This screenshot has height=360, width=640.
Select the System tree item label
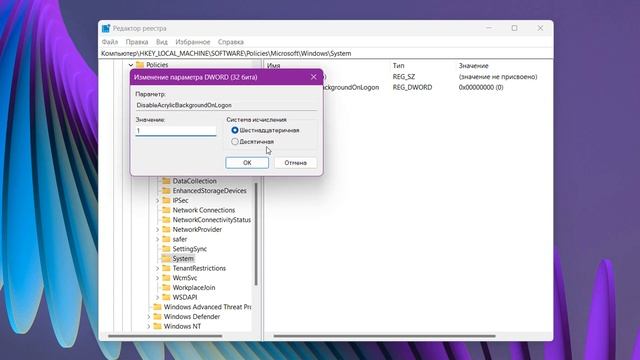click(x=183, y=258)
